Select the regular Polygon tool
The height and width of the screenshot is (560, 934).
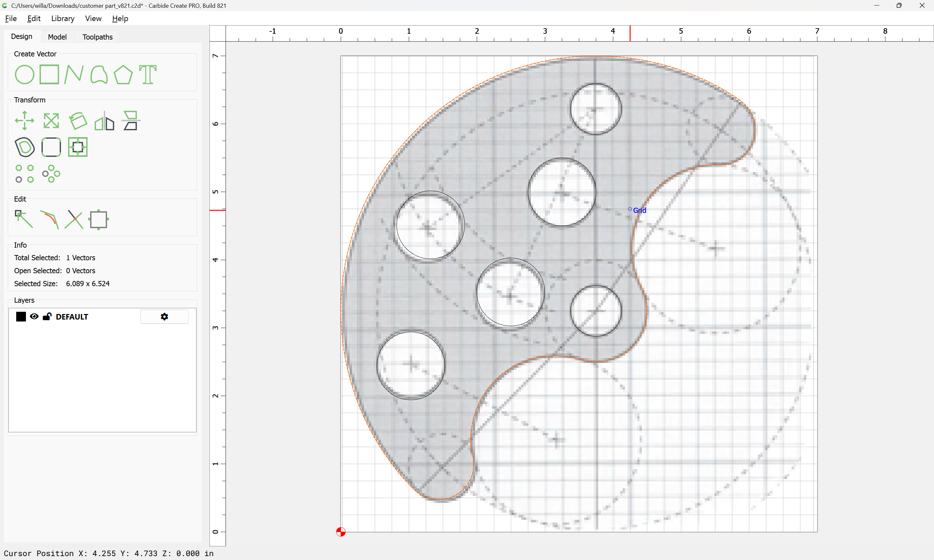tap(123, 74)
